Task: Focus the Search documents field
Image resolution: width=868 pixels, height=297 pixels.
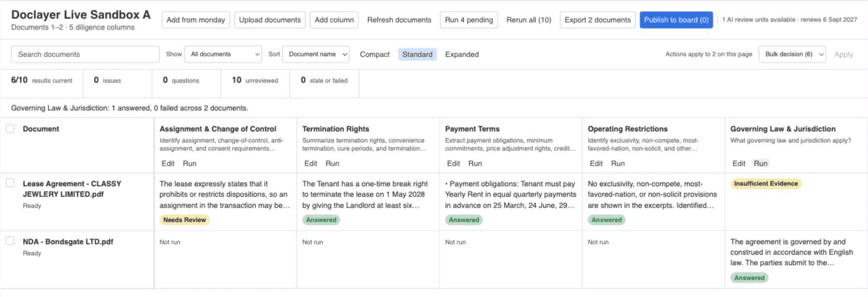Action: pyautogui.click(x=85, y=54)
